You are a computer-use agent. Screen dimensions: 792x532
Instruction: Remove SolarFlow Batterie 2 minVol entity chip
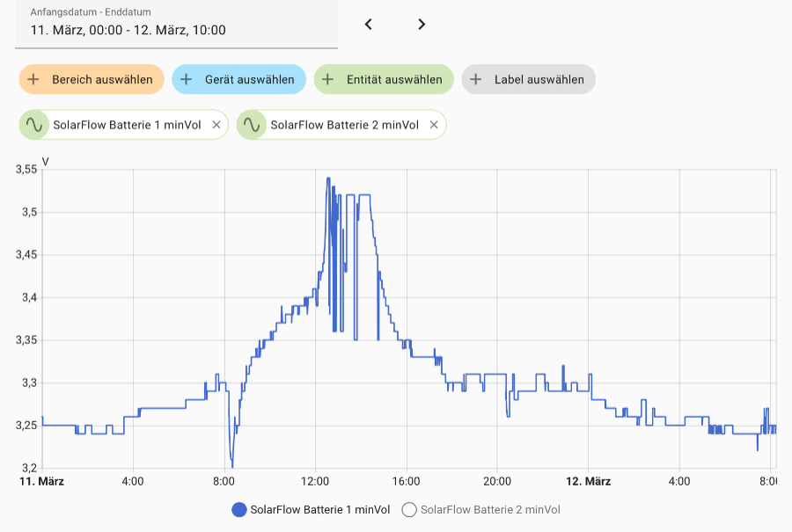[434, 125]
